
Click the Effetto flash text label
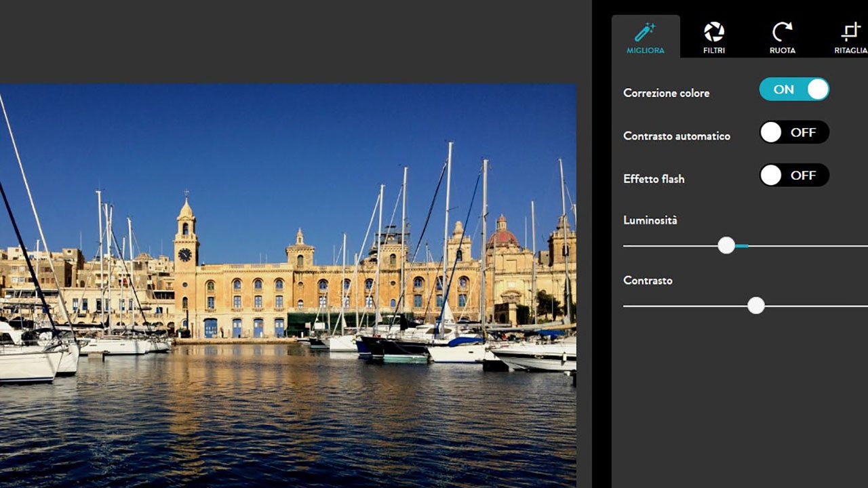[654, 180]
